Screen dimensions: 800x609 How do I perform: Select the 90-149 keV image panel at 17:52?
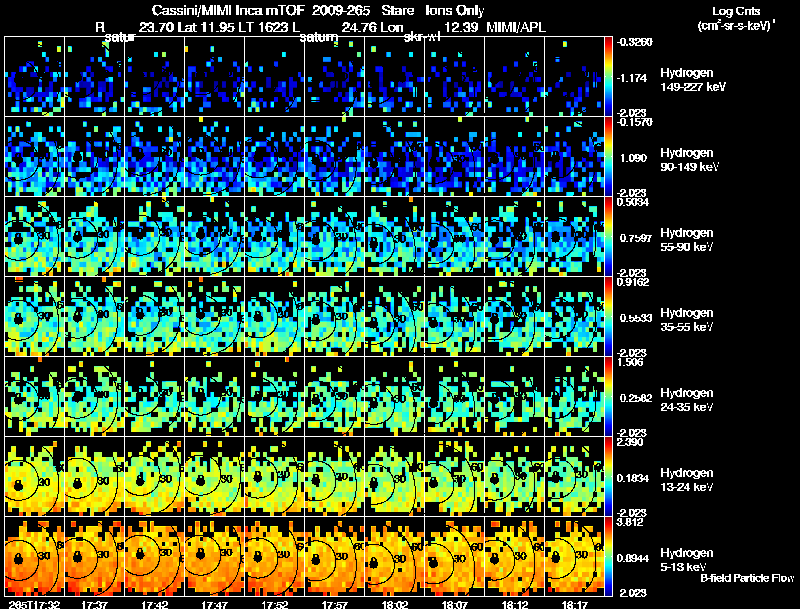pyautogui.click(x=274, y=156)
